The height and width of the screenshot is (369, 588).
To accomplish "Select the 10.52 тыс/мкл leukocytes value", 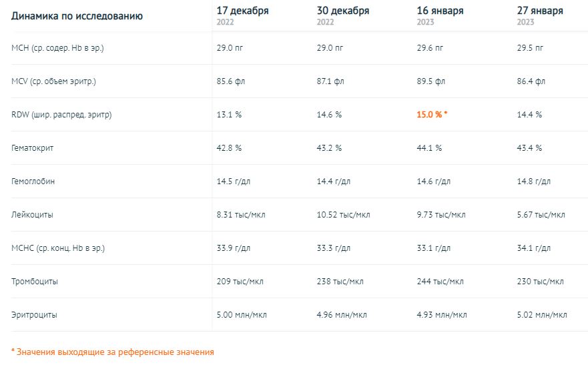I will [343, 215].
